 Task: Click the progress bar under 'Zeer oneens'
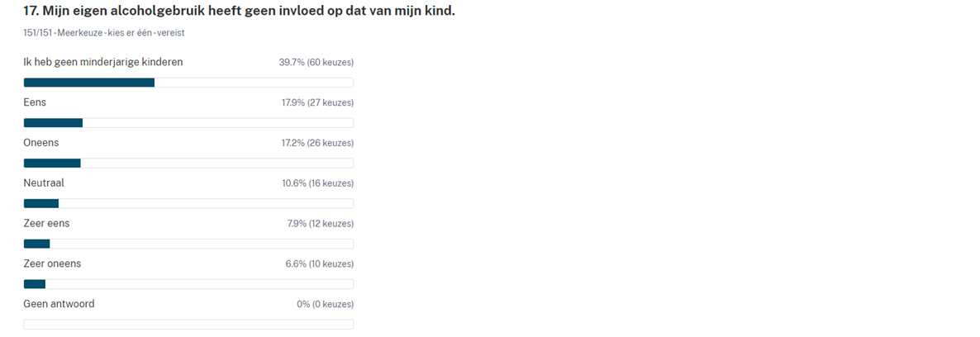(188, 284)
